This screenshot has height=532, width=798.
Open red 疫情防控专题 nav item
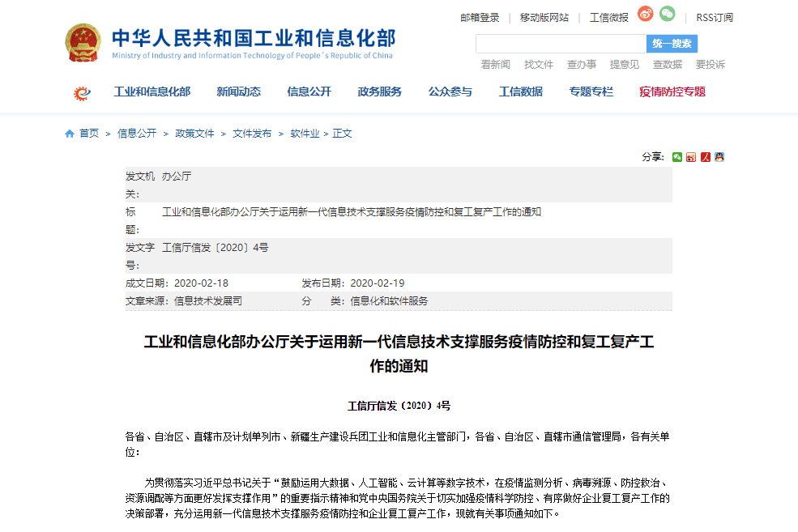(x=672, y=92)
